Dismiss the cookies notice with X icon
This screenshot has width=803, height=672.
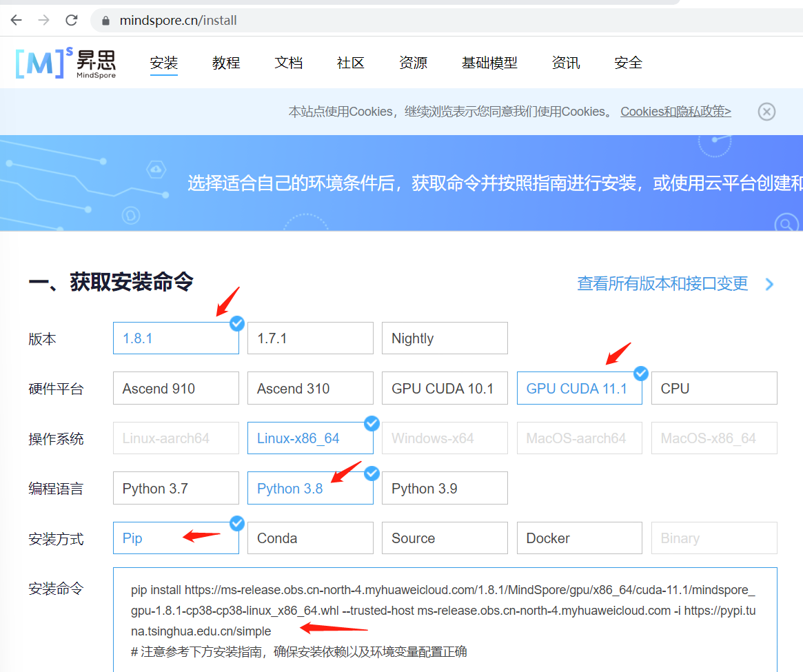click(x=766, y=112)
